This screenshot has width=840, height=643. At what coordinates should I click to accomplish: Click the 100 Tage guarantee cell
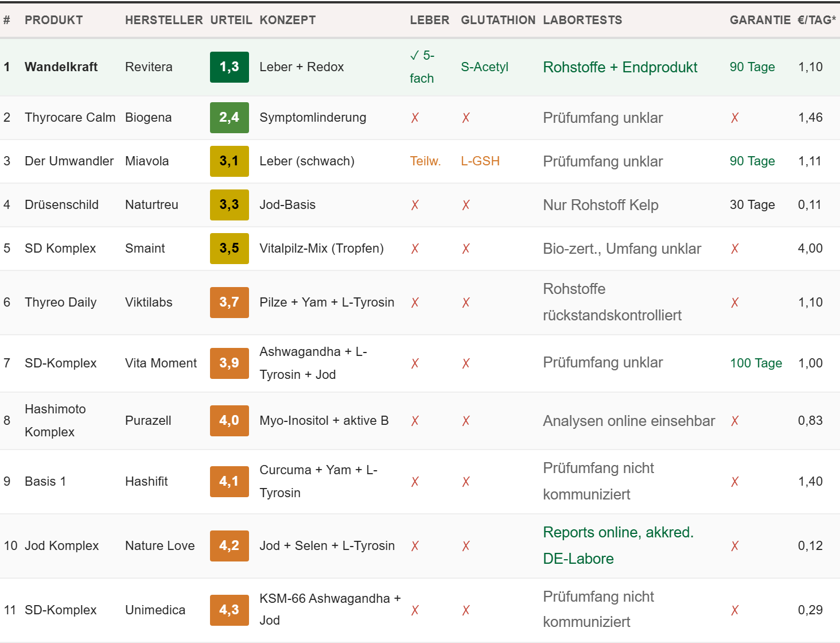click(756, 363)
